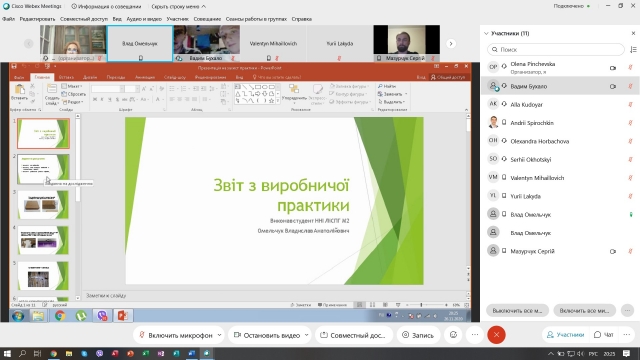The width and height of the screenshot is (640, 360).
Task: Sort the participants list
Action: 633,49
